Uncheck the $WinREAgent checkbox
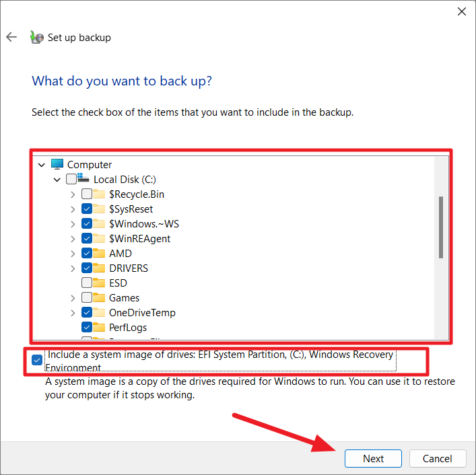 [87, 238]
